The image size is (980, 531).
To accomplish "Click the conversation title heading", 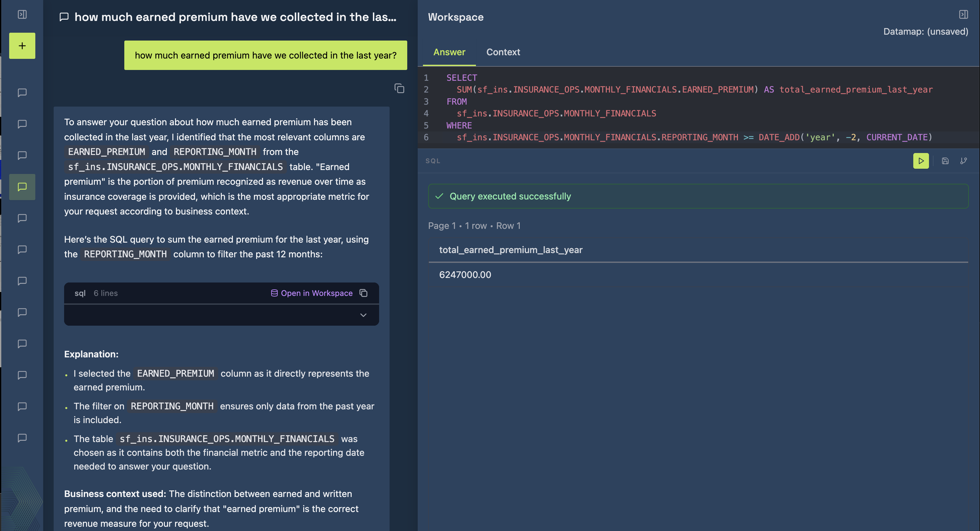I will [x=236, y=17].
